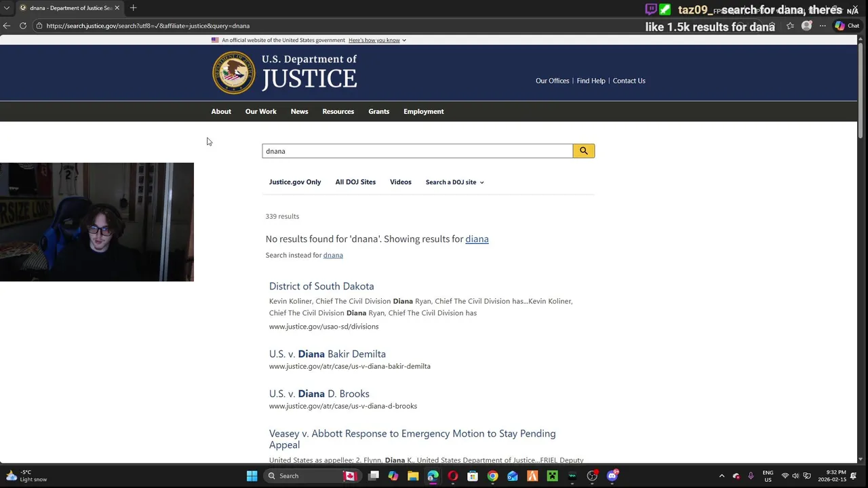This screenshot has height=488, width=868.
Task: Click the suggested 'diana' link
Action: tap(477, 239)
